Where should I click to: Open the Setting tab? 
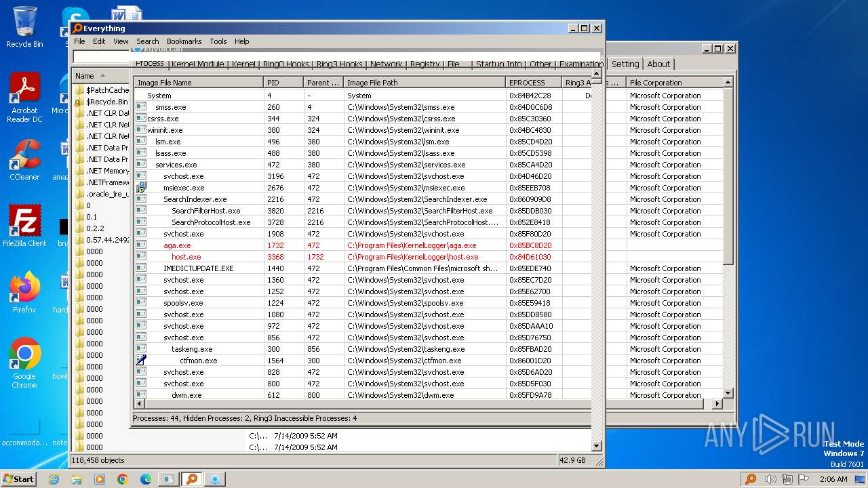click(x=625, y=64)
